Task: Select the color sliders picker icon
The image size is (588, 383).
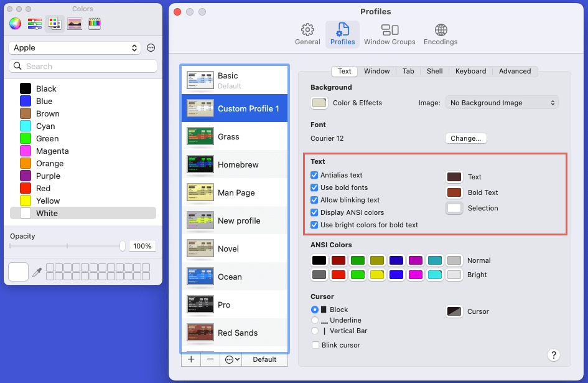Action: tap(34, 24)
